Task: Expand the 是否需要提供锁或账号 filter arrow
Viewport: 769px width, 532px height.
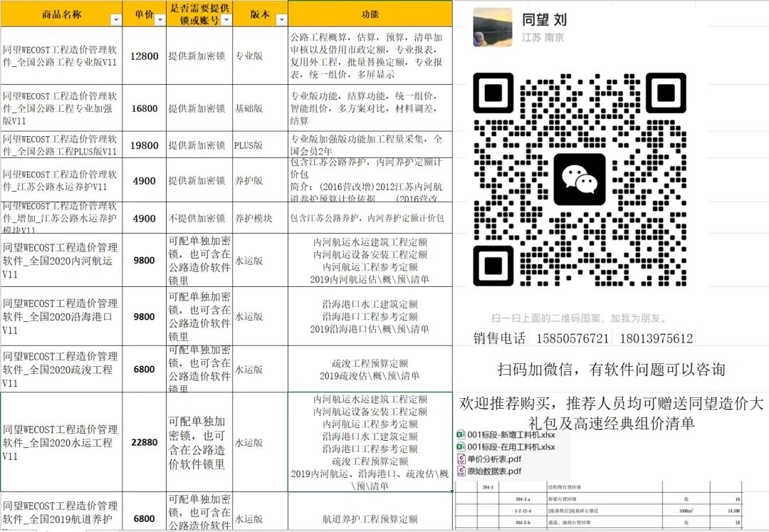Action: pyautogui.click(x=226, y=20)
